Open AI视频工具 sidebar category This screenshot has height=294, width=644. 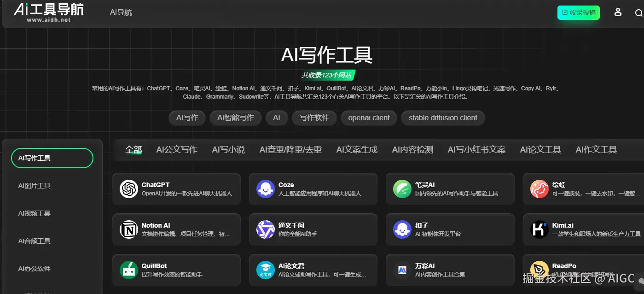35,213
